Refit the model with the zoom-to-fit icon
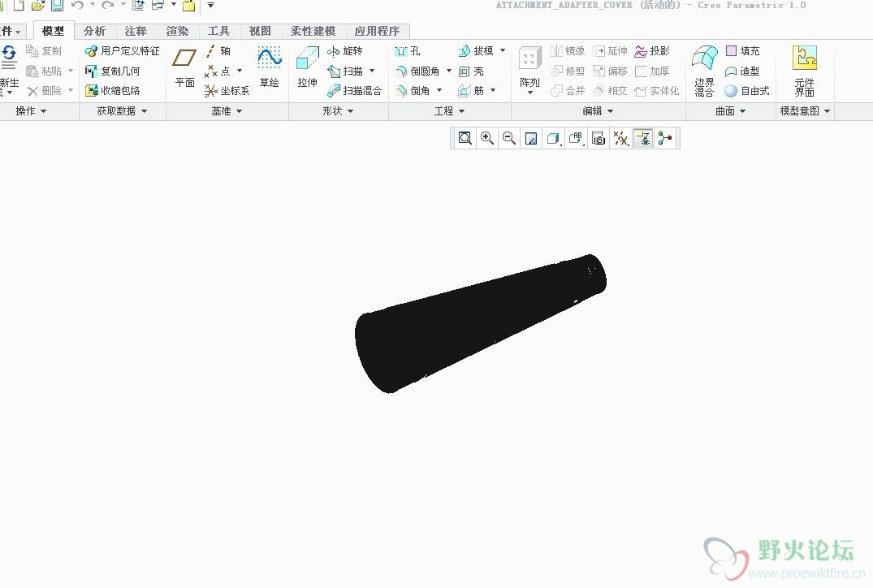This screenshot has height=588, width=873. tap(465, 138)
